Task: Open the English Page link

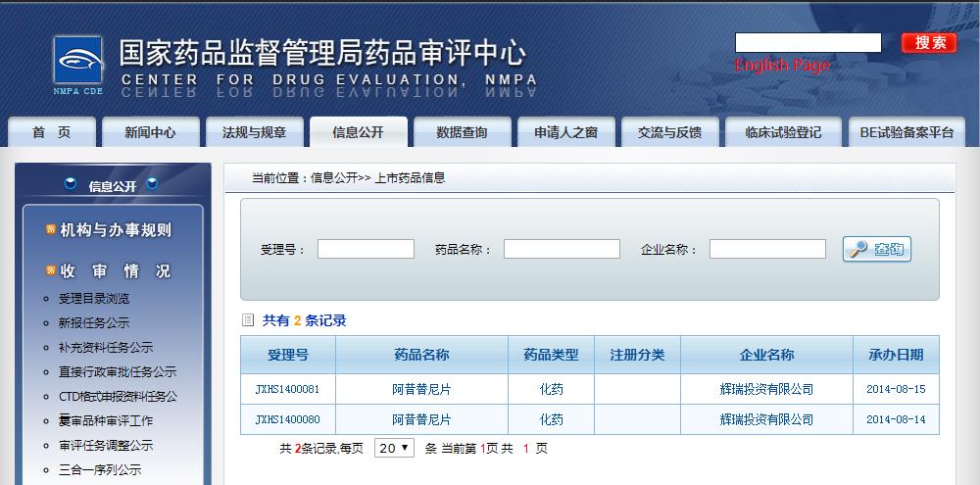Action: tap(782, 65)
